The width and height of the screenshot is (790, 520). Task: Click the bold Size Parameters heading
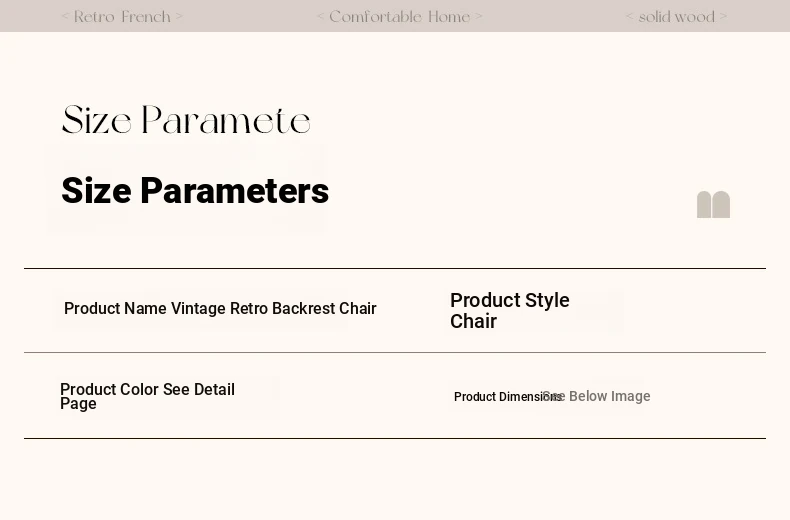(x=195, y=191)
